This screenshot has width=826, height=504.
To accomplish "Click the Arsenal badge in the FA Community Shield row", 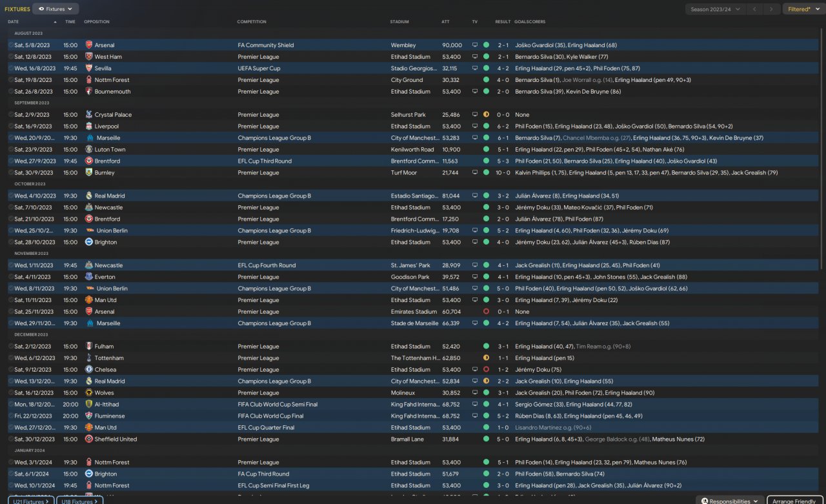I will coord(89,45).
